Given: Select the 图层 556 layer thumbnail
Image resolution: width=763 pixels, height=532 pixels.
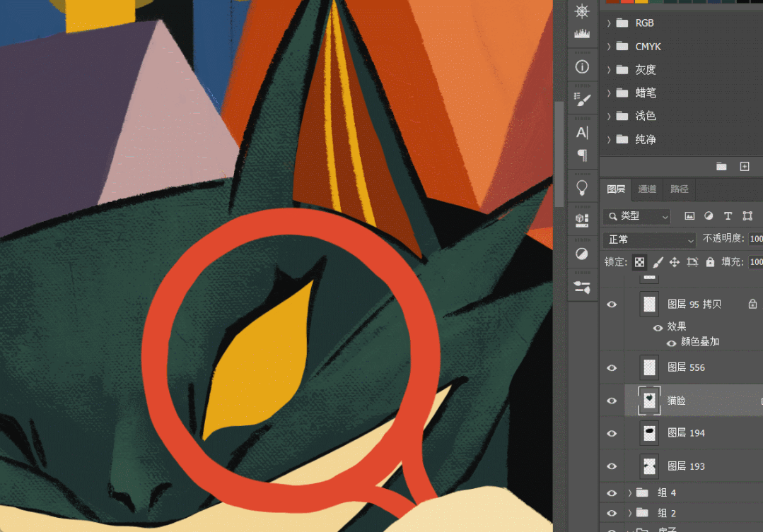Looking at the screenshot, I should click(649, 367).
